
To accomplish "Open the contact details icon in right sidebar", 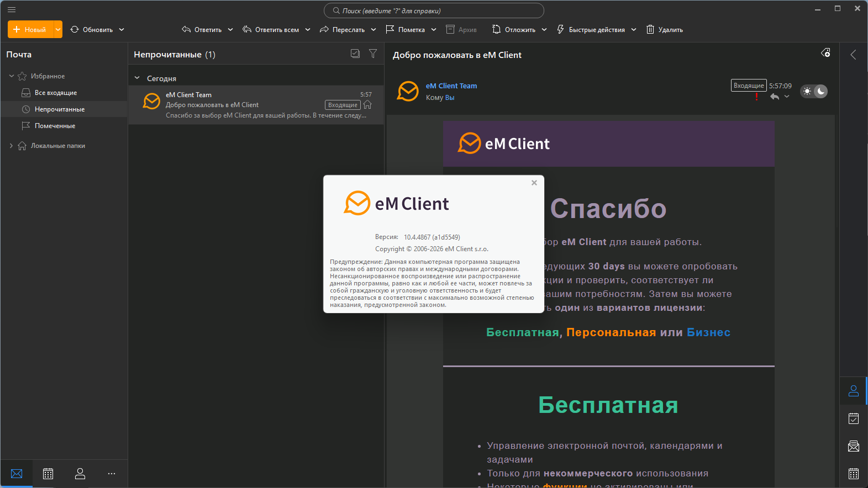I will [854, 391].
